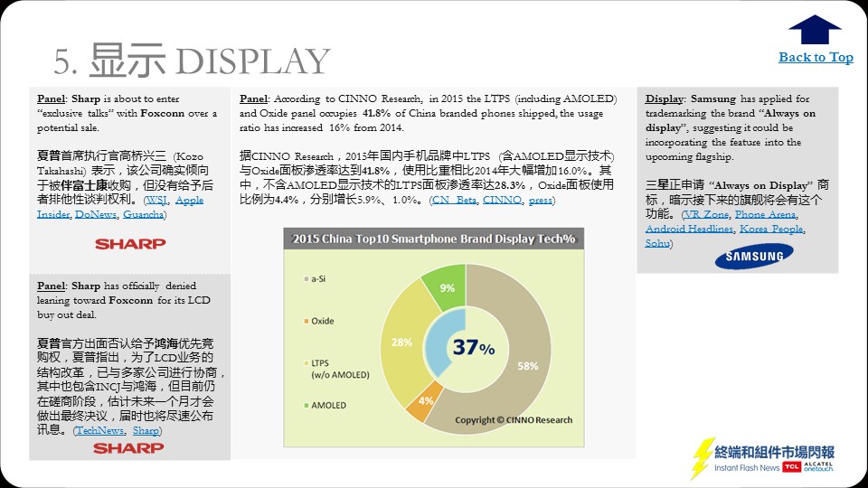This screenshot has width=868, height=488.
Task: Open the VR Zone link
Action: click(x=706, y=215)
